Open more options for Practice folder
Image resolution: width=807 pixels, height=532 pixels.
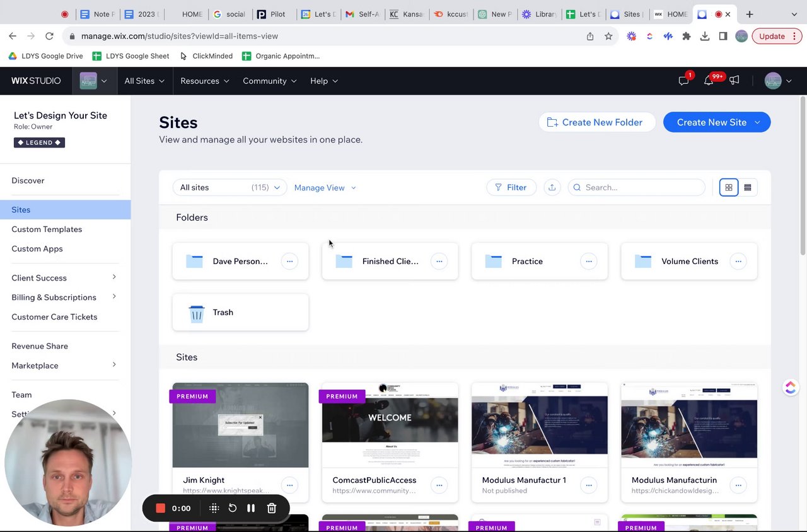tap(588, 261)
